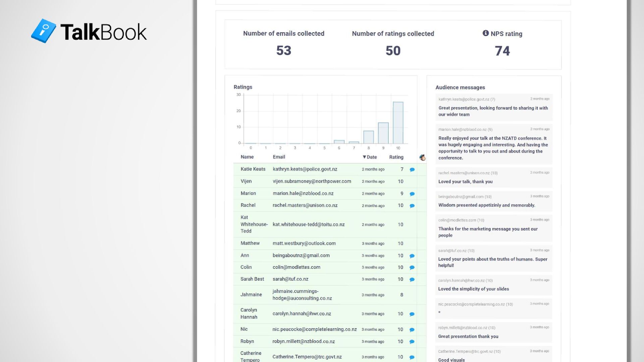
Task: Sort the table by the Date column
Action: click(370, 157)
